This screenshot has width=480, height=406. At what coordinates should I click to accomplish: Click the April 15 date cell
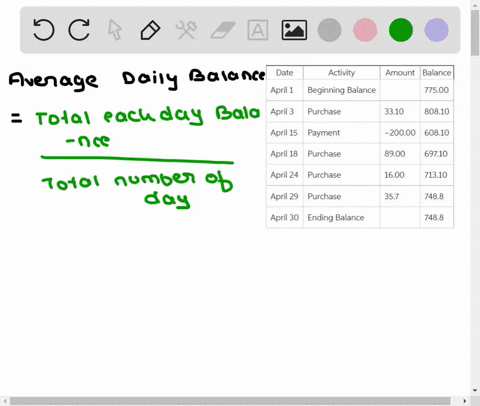tap(285, 133)
